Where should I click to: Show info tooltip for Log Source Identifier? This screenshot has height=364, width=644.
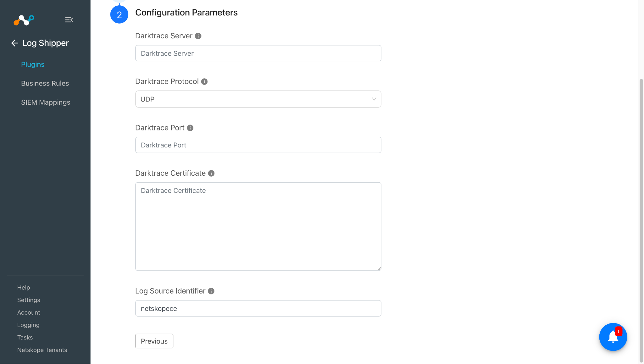coord(211,291)
